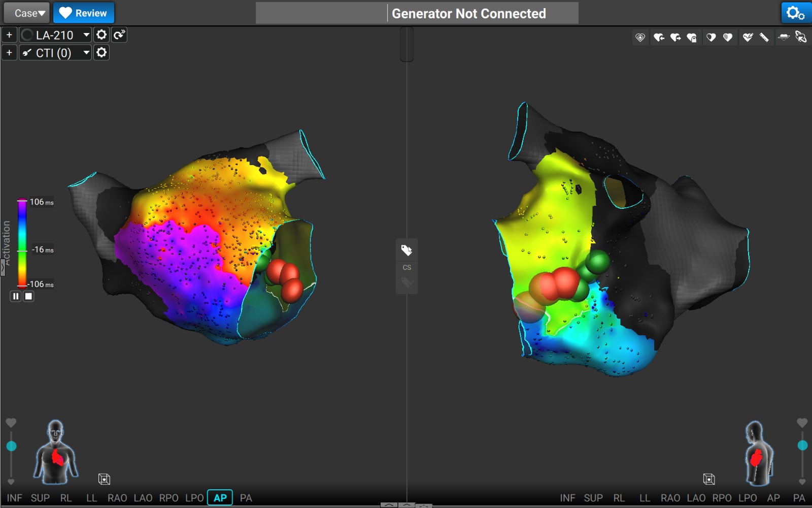
Task: Click the Review button
Action: [x=84, y=13]
